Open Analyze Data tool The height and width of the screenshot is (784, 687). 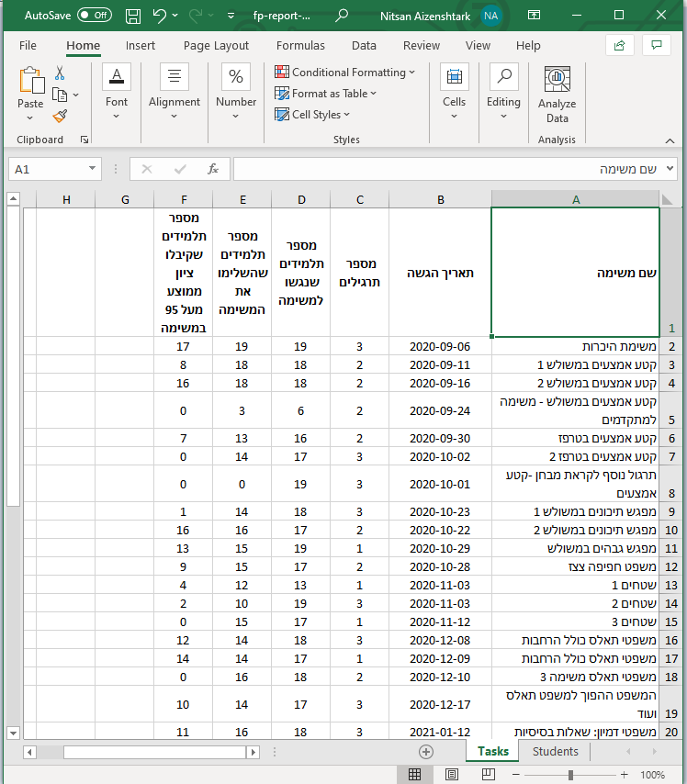(x=557, y=95)
